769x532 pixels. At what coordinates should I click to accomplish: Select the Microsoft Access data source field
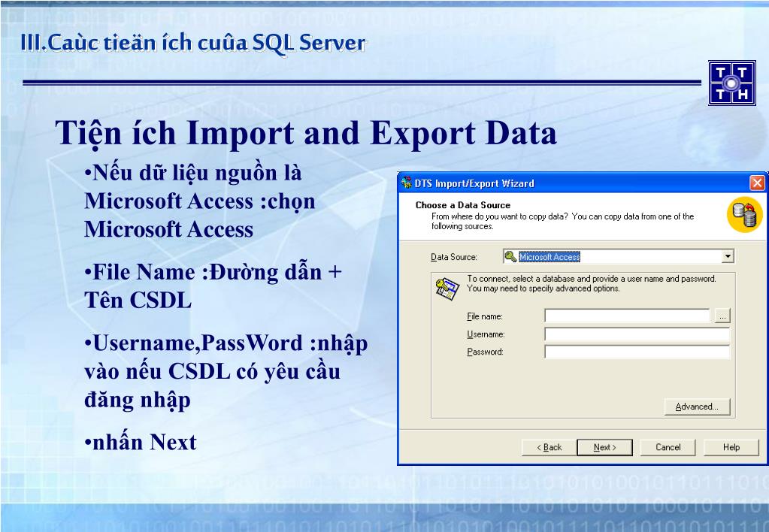619,256
